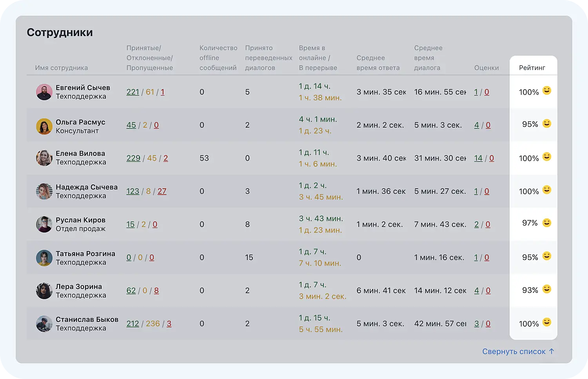
Task: Open 27 missed dialogs for Надежда Сычева
Action: (x=162, y=191)
